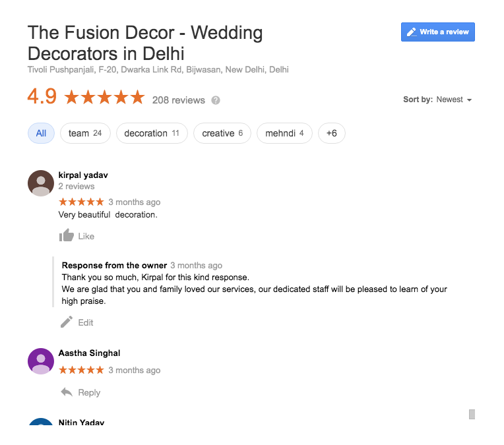Screen dimensions: 504x445
Task: Toggle the decoration filter chip
Action: coord(152,133)
